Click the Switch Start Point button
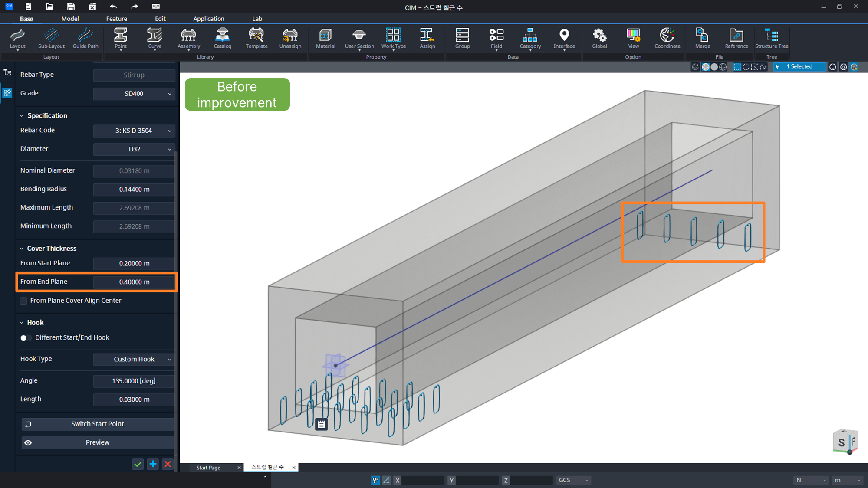This screenshot has width=868, height=488. click(x=98, y=424)
